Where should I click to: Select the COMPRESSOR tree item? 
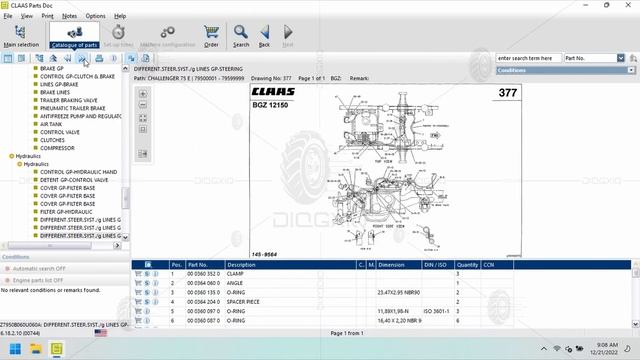57,148
